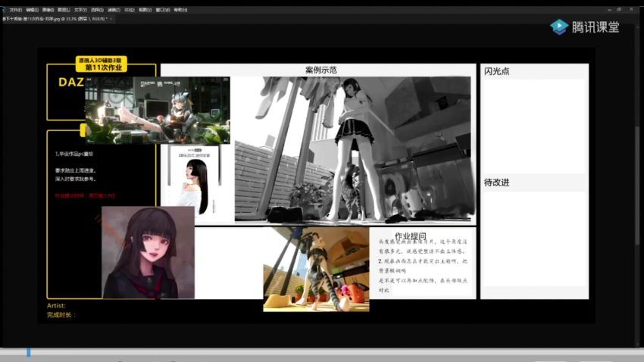
Task: Open the 选择 (Select) menu
Action: (97, 10)
